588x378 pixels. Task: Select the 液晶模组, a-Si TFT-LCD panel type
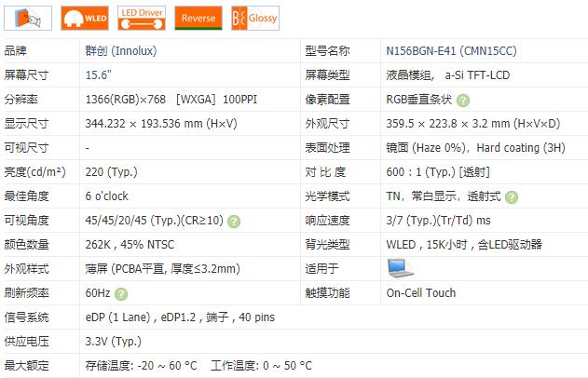[447, 74]
